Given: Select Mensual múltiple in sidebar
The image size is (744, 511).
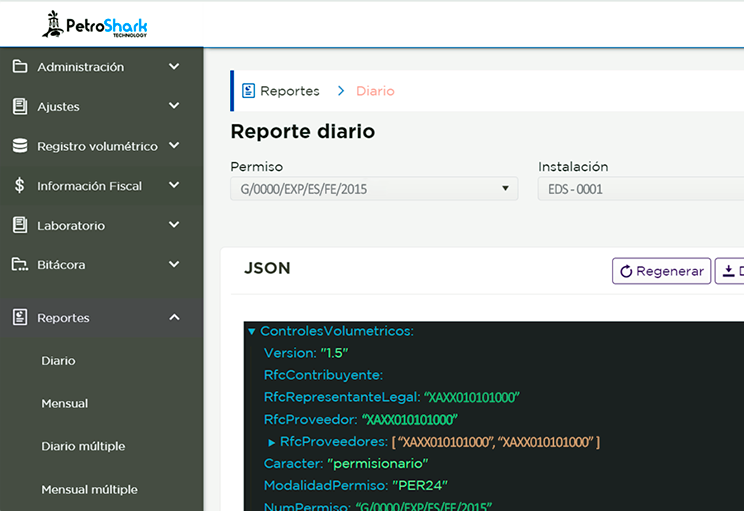Looking at the screenshot, I should (89, 490).
